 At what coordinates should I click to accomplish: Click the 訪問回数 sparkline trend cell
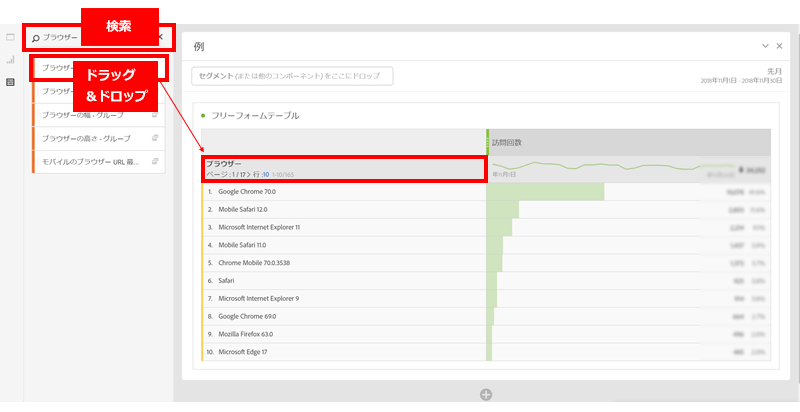(x=629, y=169)
